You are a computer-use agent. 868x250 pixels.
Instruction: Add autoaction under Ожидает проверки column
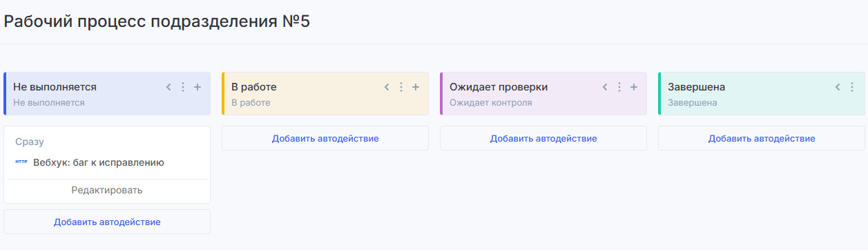[x=543, y=138]
